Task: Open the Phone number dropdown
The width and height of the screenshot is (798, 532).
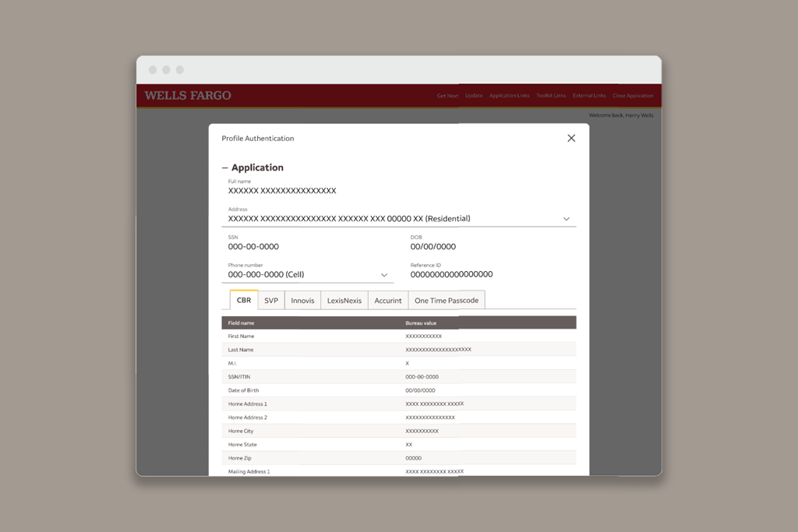Action: pyautogui.click(x=384, y=275)
